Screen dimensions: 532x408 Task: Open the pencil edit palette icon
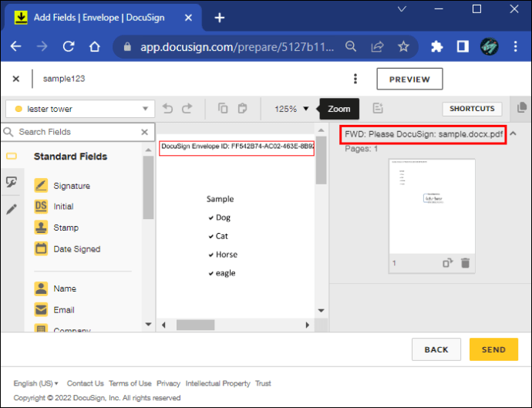click(x=12, y=209)
